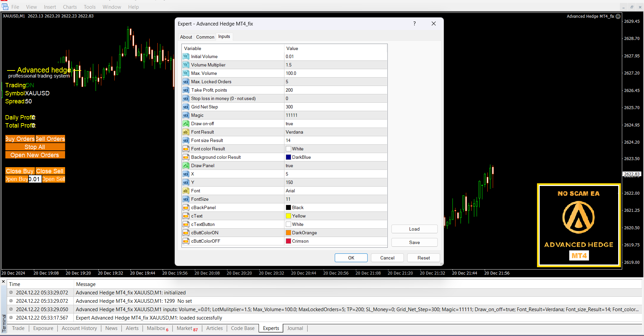
Task: Click the help question mark icon
Action: 415,23
